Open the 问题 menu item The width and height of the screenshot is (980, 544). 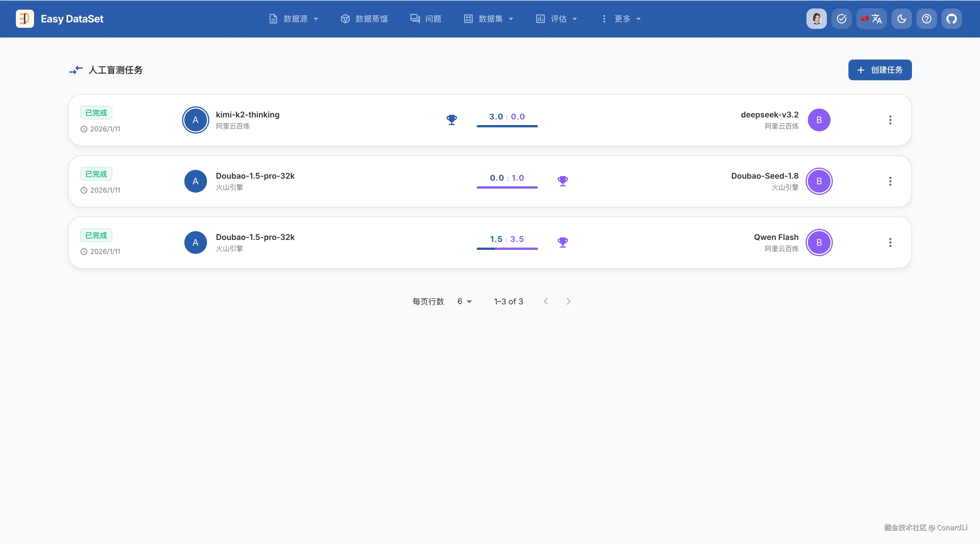[x=426, y=19]
